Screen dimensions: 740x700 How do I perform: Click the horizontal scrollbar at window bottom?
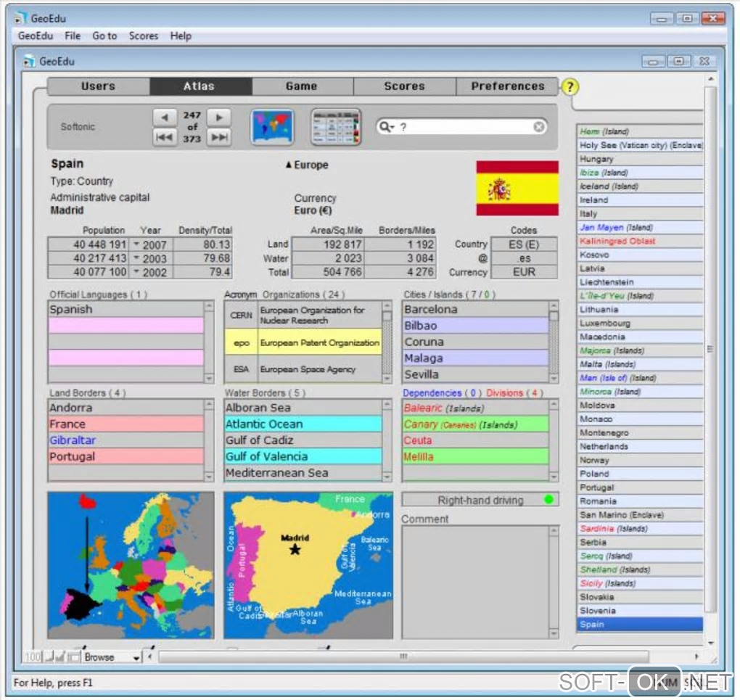pyautogui.click(x=403, y=656)
